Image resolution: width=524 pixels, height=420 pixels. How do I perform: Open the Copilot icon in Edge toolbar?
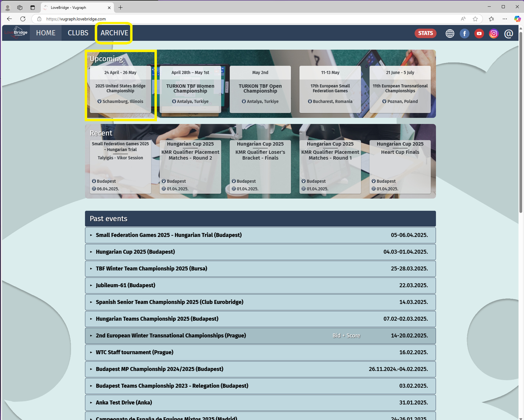coord(517,19)
